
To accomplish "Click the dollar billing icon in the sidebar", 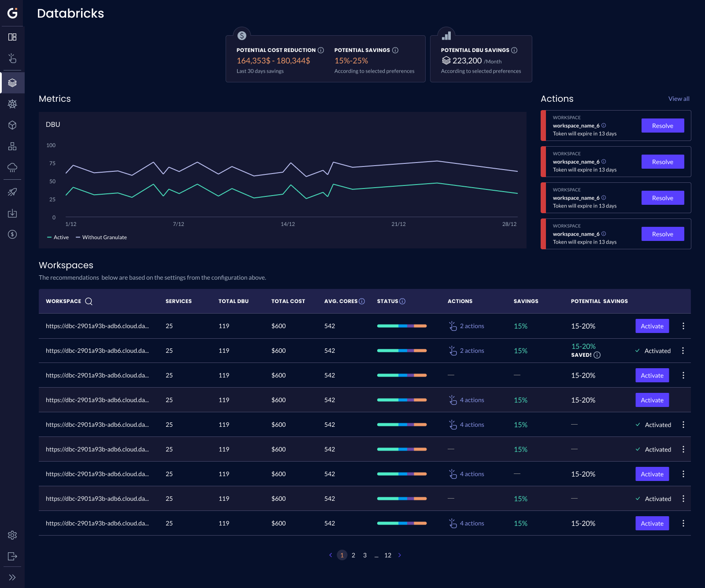I will pos(12,234).
